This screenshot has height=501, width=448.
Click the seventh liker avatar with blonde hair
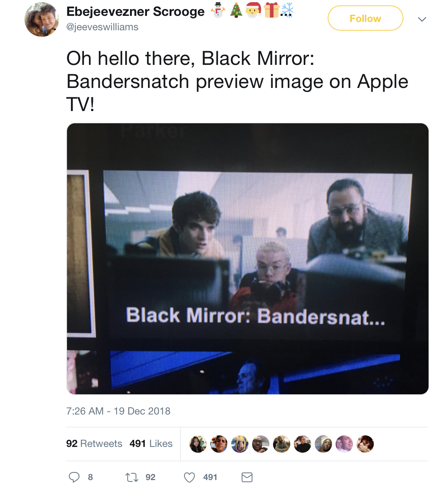coord(323,444)
